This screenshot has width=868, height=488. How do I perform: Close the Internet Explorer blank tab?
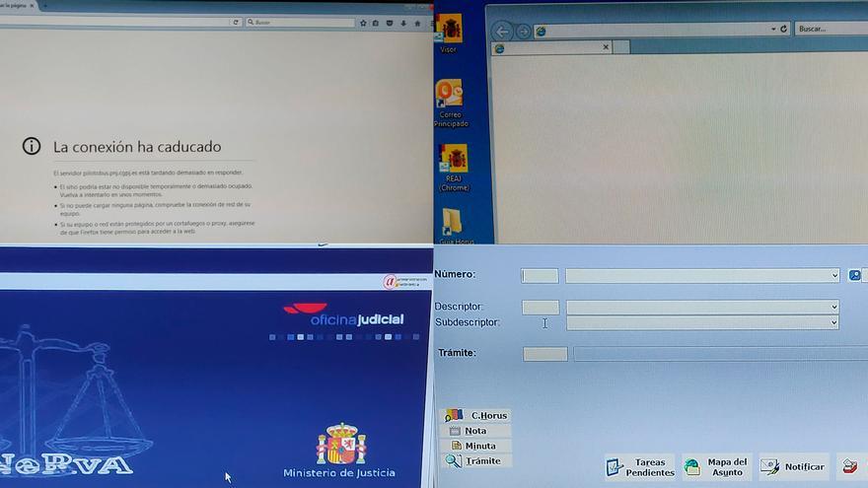[606, 47]
